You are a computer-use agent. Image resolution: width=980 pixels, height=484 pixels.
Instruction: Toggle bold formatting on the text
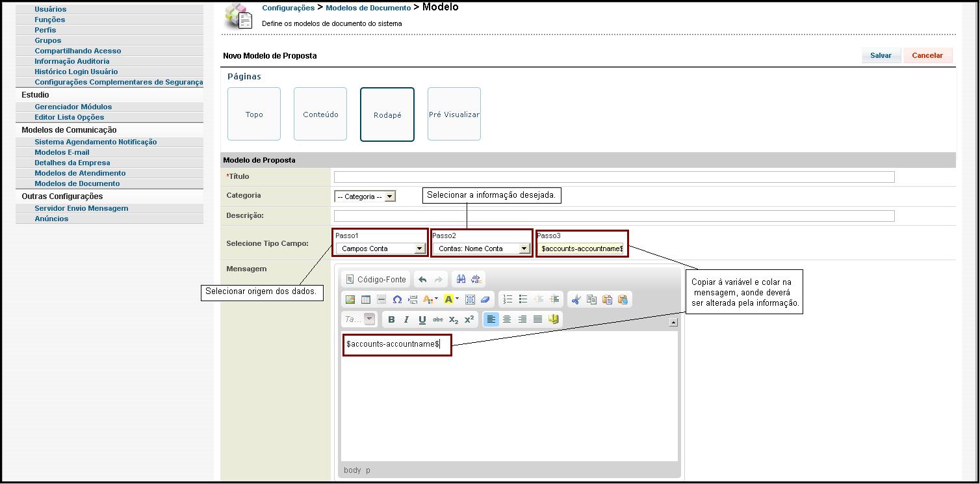392,319
